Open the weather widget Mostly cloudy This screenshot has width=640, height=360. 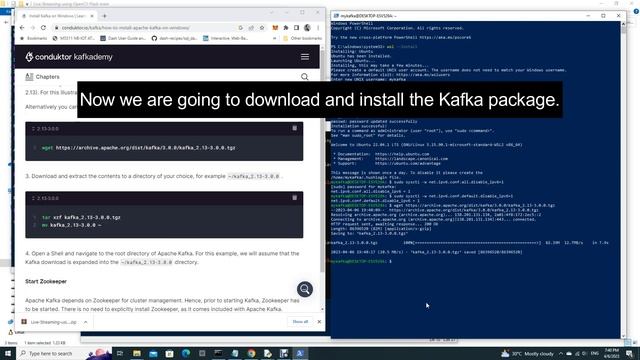pos(527,353)
